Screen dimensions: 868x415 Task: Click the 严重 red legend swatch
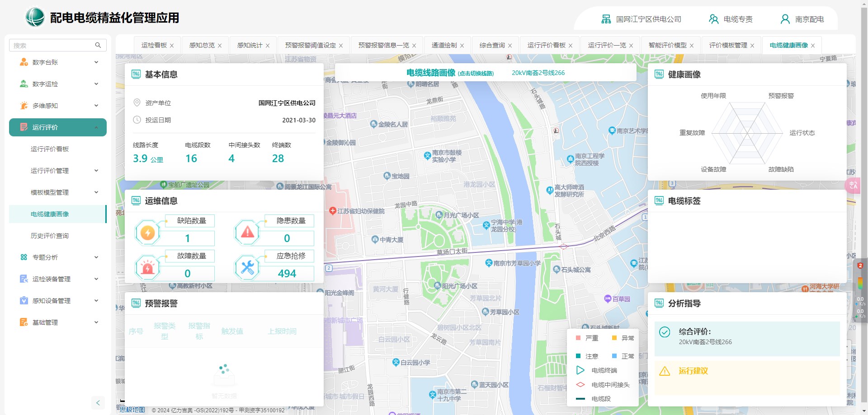point(578,338)
